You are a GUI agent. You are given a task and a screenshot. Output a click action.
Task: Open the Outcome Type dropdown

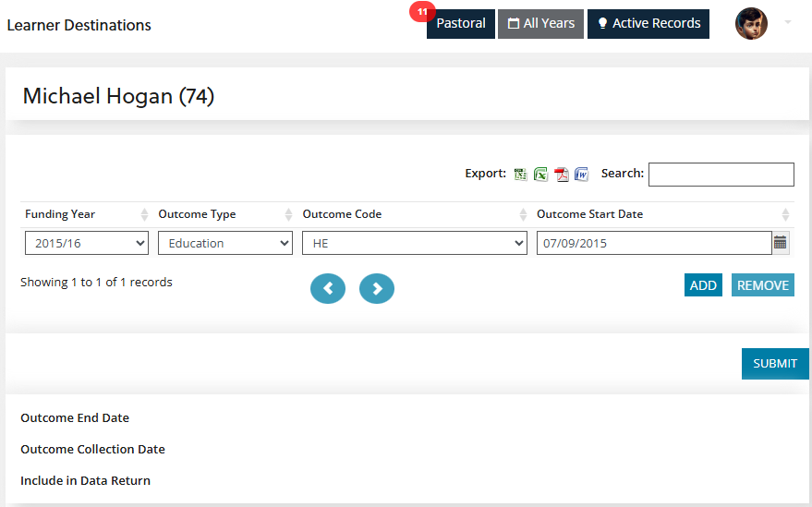225,243
